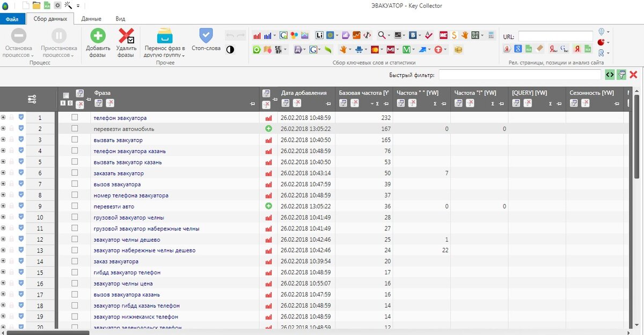Click the yellow package box icon
Image resolution: width=644 pixels, height=335 pixels.
(x=458, y=49)
